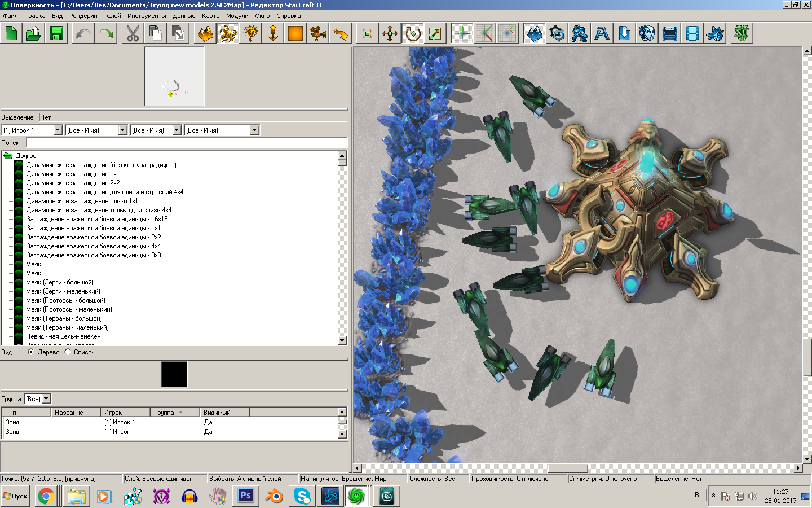Paste using the overlapping pages icon
The image size is (812, 508).
pyautogui.click(x=178, y=33)
